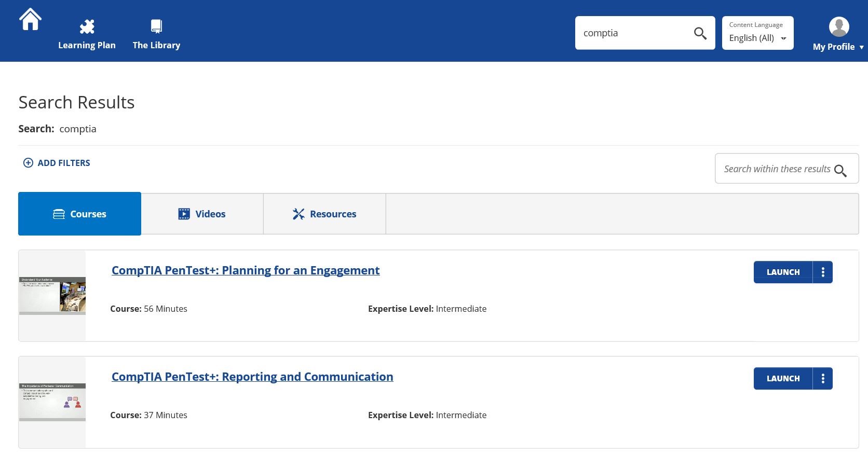
Task: Click The Library menu label
Action: (156, 45)
